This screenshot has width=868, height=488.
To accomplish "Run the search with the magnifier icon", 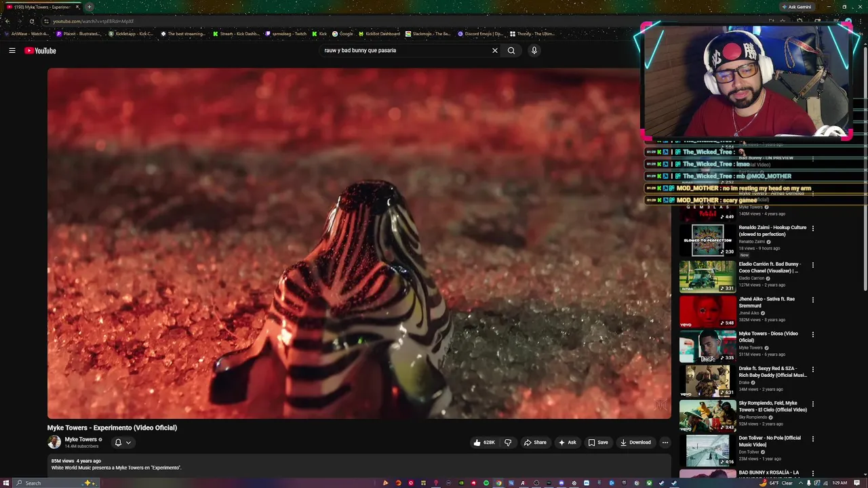I will click(511, 50).
